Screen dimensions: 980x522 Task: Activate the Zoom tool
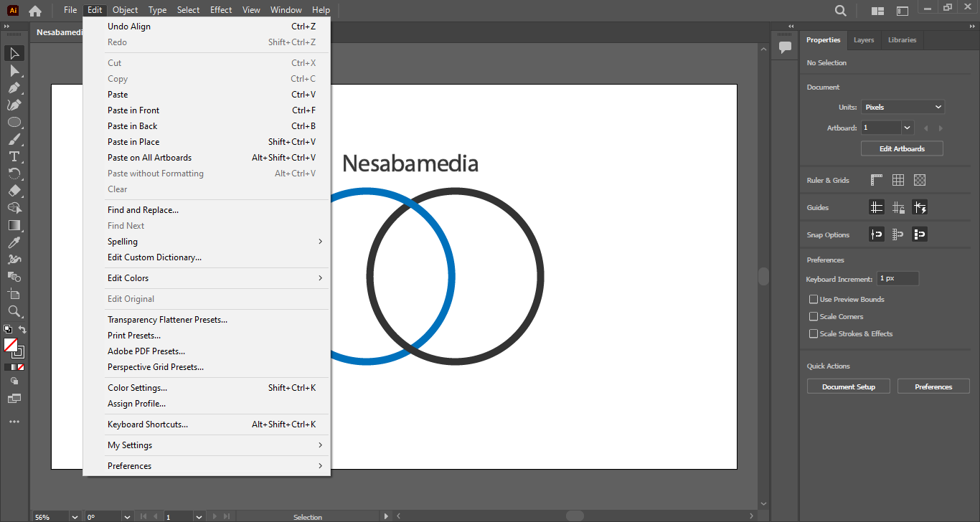pos(14,311)
